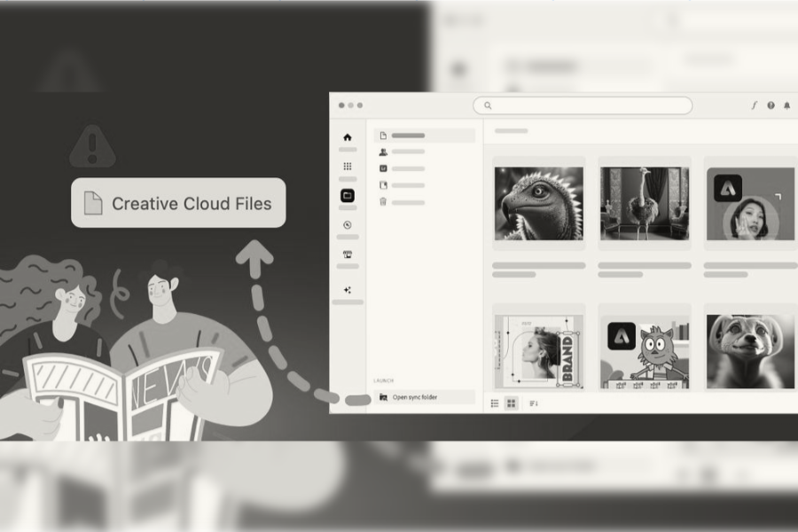Select the document page icon row

tap(425, 136)
